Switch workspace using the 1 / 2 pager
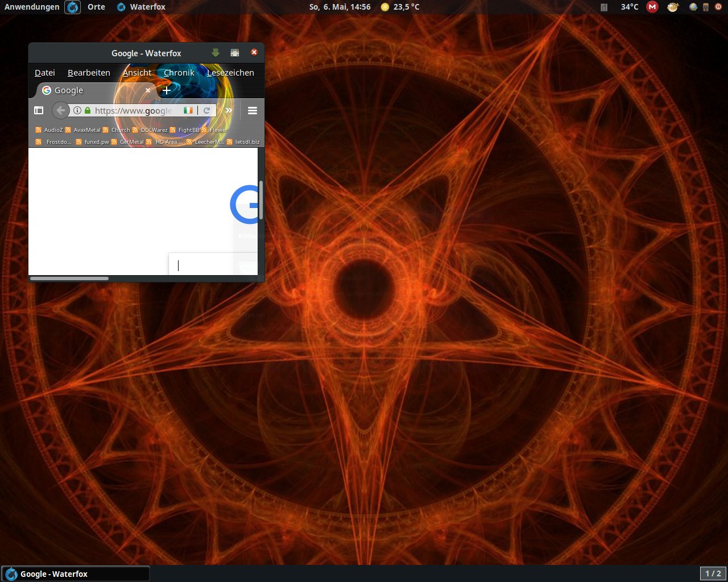The height and width of the screenshot is (582, 728). coord(713,573)
